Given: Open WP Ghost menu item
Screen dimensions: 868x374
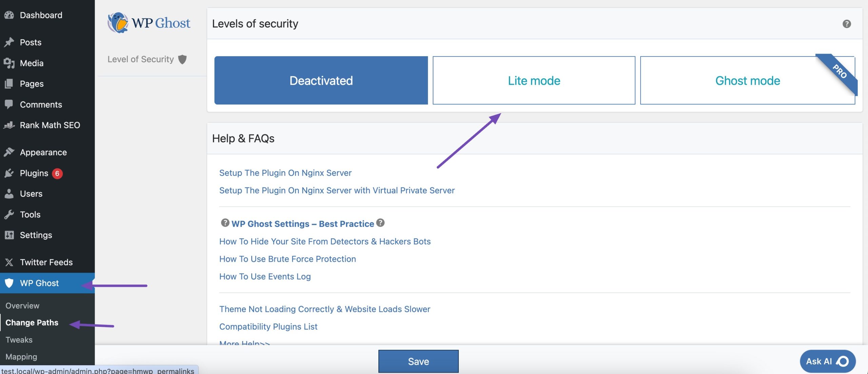Looking at the screenshot, I should pyautogui.click(x=47, y=283).
